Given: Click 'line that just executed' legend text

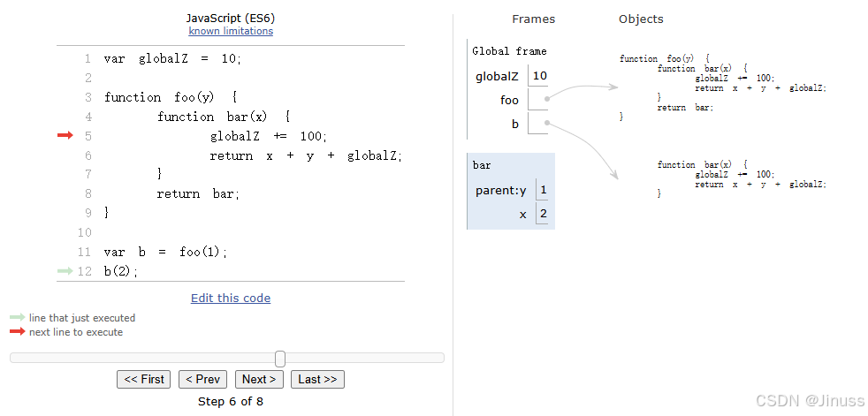Looking at the screenshot, I should pyautogui.click(x=82, y=318).
